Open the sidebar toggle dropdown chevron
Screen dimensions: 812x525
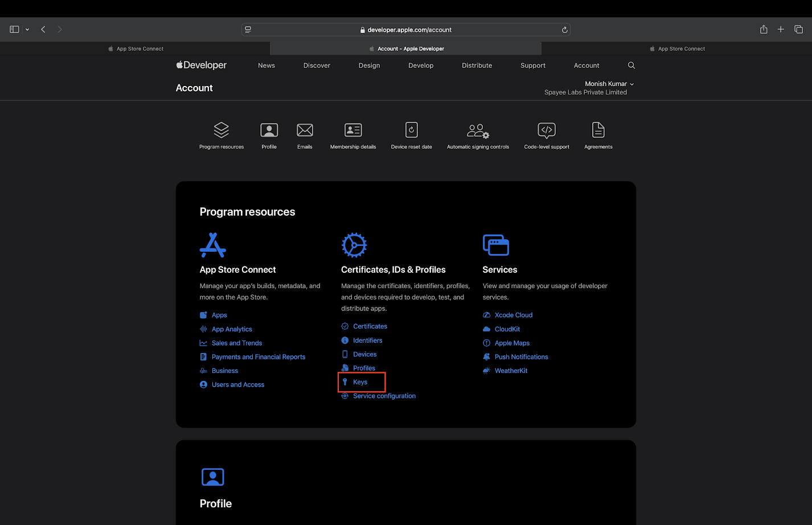pos(27,30)
